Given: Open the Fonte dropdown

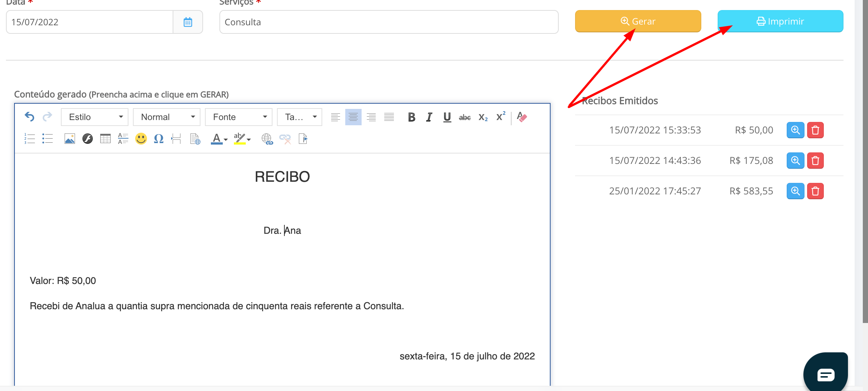Looking at the screenshot, I should (x=239, y=117).
